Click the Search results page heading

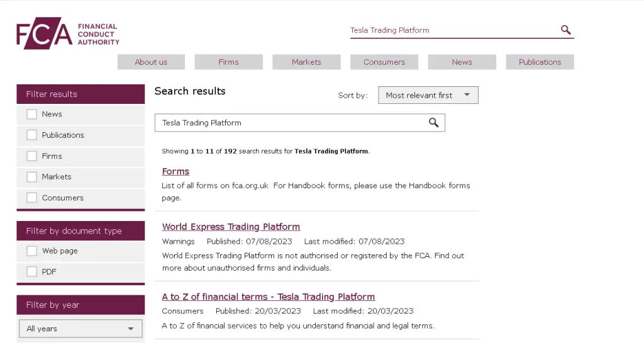click(190, 91)
